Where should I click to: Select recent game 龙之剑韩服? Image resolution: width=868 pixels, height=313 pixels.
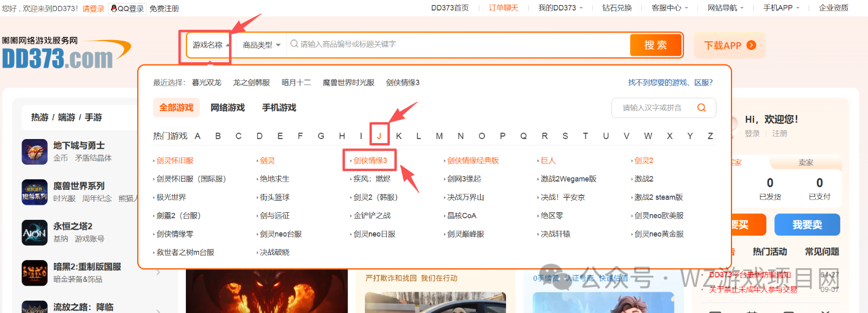(x=252, y=83)
